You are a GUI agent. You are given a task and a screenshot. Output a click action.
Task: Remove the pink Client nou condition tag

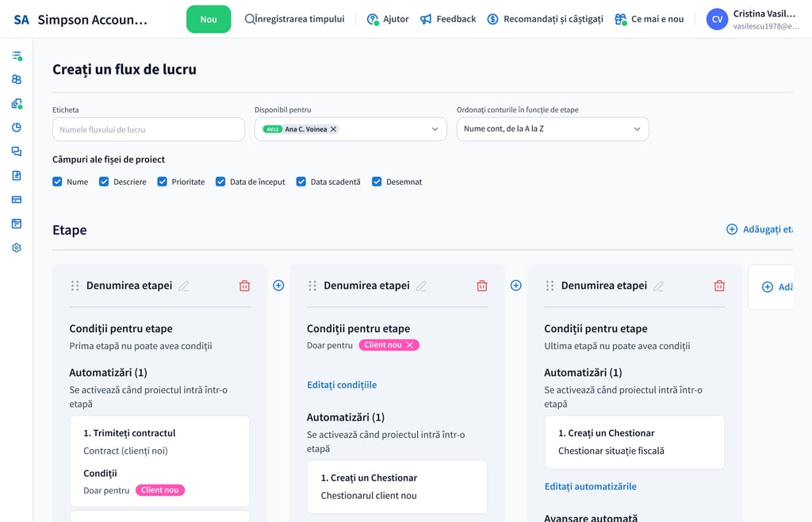click(x=409, y=345)
